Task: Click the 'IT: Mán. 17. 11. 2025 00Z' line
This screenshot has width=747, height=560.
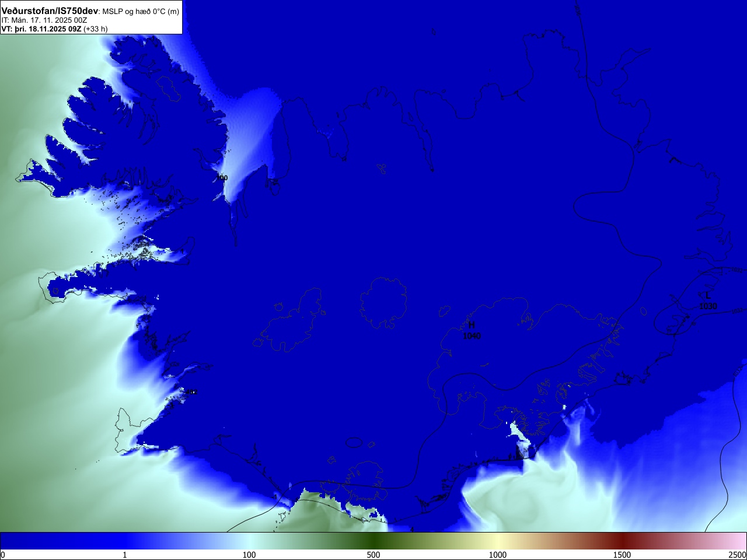Action: click(x=44, y=20)
